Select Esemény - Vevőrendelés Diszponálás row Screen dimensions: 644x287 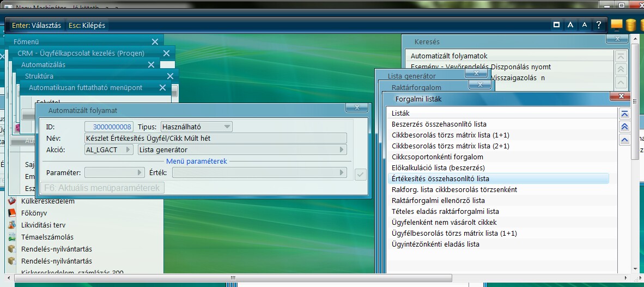pos(509,67)
